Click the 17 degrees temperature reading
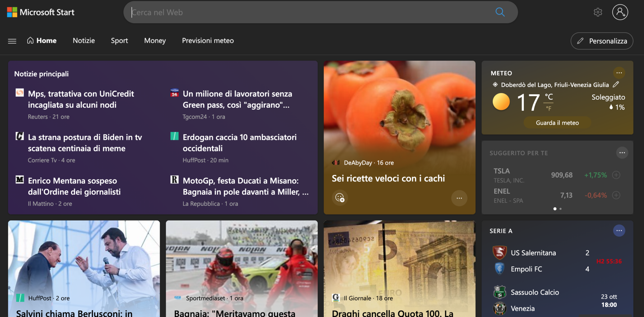The image size is (644, 317). coord(528,102)
